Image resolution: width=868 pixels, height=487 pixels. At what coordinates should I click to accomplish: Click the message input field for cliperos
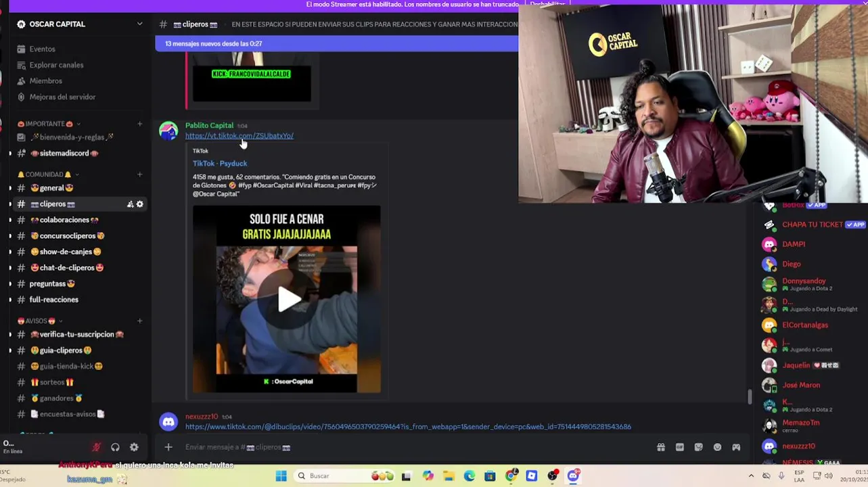413,447
